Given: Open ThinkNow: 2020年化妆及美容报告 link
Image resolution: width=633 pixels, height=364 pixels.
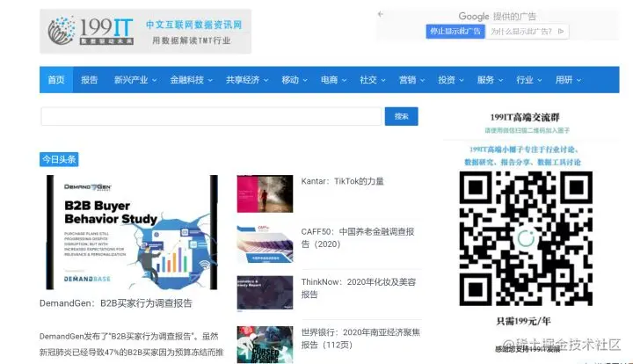Looking at the screenshot, I should pyautogui.click(x=359, y=288).
